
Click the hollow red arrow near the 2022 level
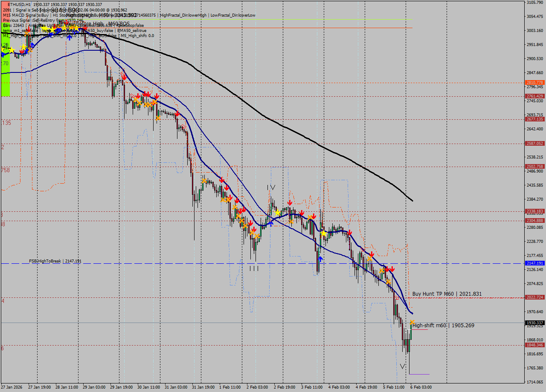click(x=397, y=298)
